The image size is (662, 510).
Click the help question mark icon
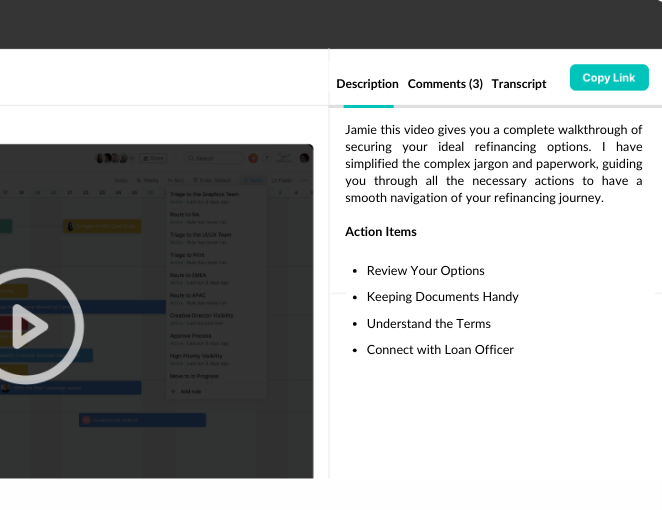pos(267,158)
